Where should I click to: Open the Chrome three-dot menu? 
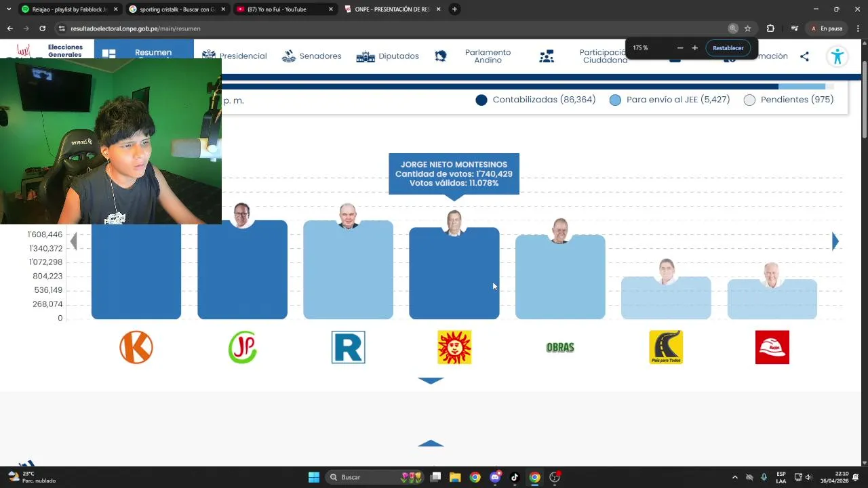[858, 28]
